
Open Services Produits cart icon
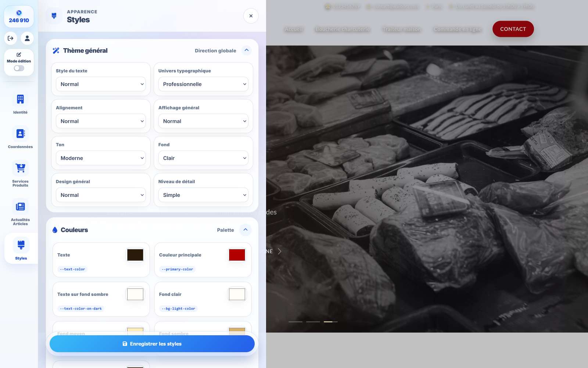click(x=20, y=168)
